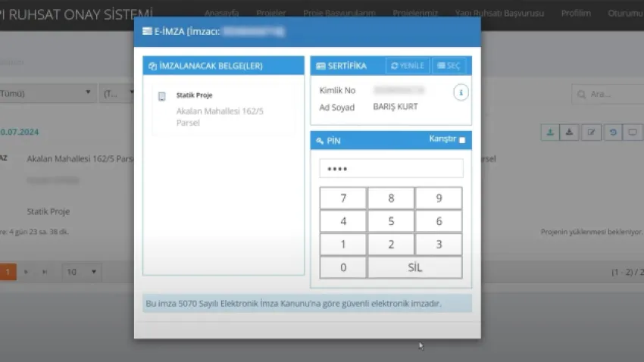Screen dimensions: 644x362
Task: Click the history icon in project row
Action: [x=612, y=132]
